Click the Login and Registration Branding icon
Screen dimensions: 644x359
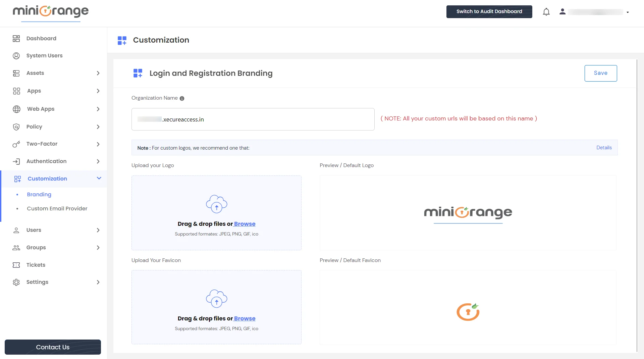pos(138,73)
